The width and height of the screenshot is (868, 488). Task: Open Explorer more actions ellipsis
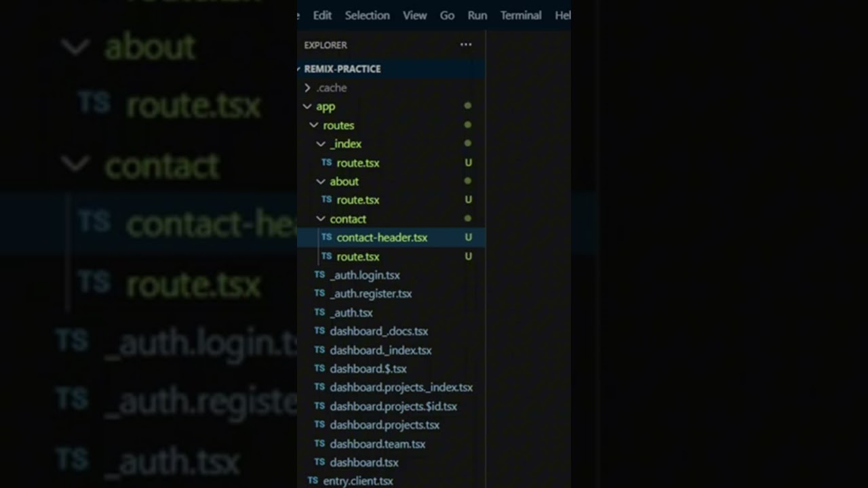(x=466, y=45)
